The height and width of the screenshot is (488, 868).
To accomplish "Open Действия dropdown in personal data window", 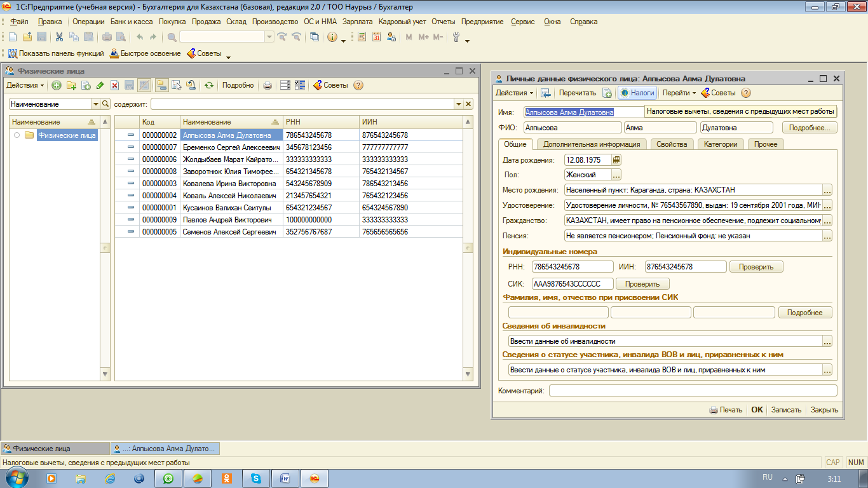I will coord(514,93).
